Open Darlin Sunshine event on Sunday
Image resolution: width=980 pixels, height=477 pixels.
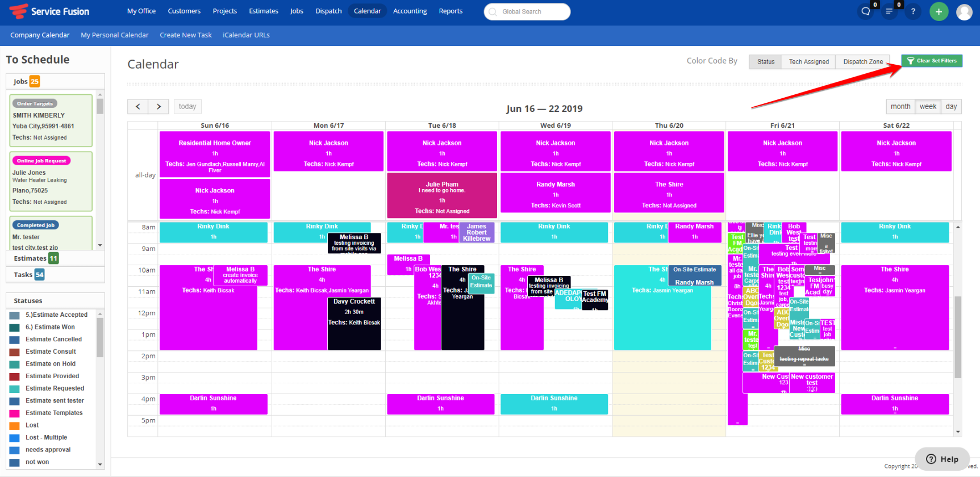click(213, 404)
